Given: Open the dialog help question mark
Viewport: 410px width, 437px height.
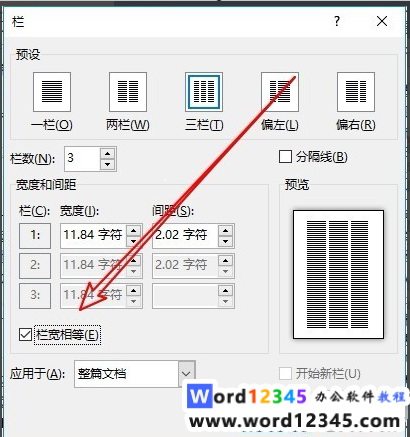Looking at the screenshot, I should pyautogui.click(x=337, y=21).
